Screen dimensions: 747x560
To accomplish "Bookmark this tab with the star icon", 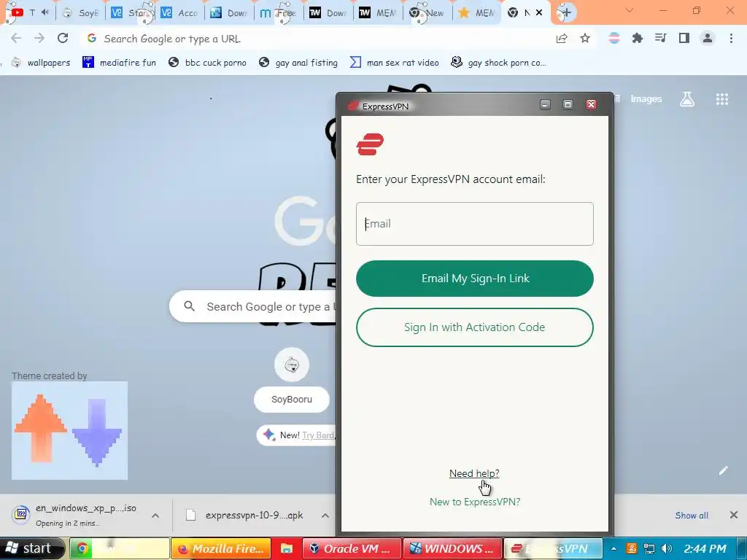I will tap(585, 39).
